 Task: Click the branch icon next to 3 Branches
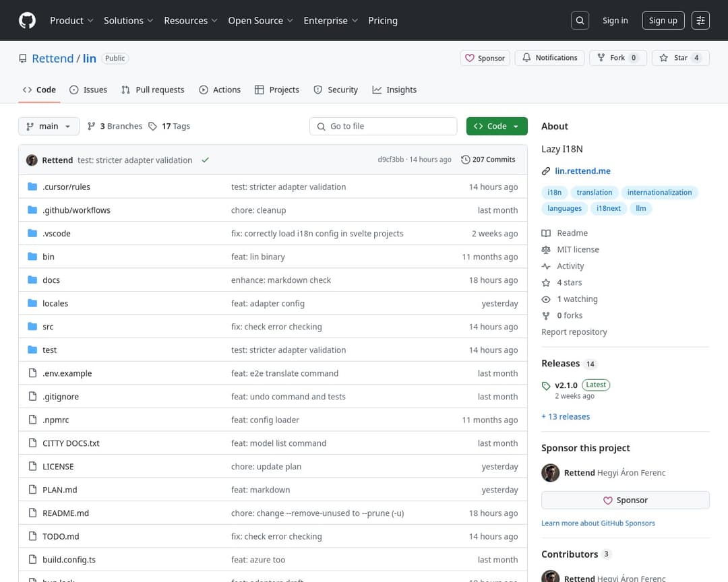(92, 126)
